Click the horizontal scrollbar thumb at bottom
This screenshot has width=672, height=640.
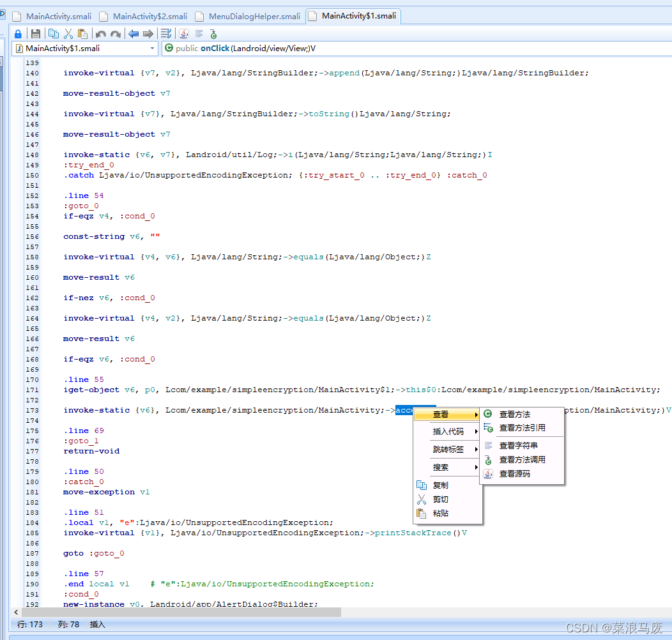[x=181, y=612]
